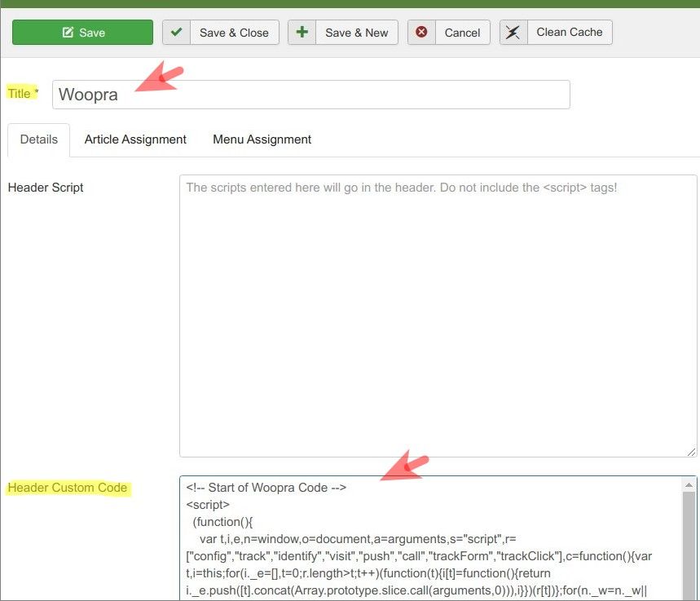Click the green Save button
This screenshot has width=700, height=601.
tap(82, 32)
